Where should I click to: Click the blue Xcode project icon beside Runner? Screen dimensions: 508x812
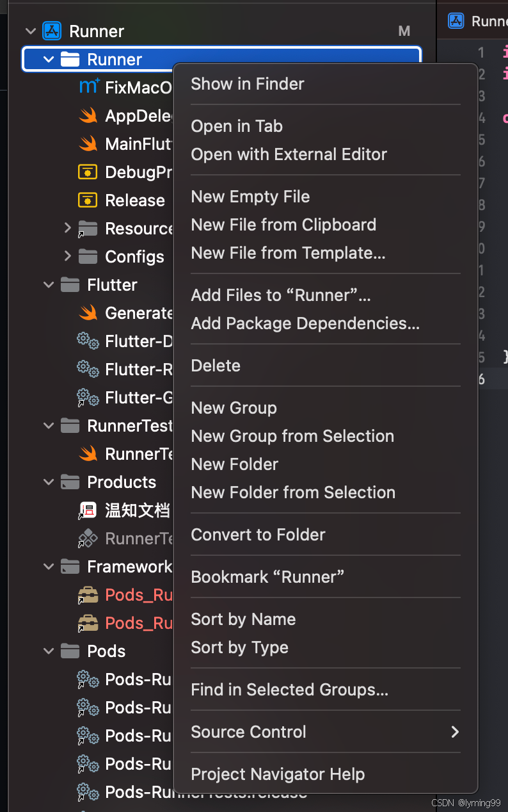pyautogui.click(x=51, y=31)
